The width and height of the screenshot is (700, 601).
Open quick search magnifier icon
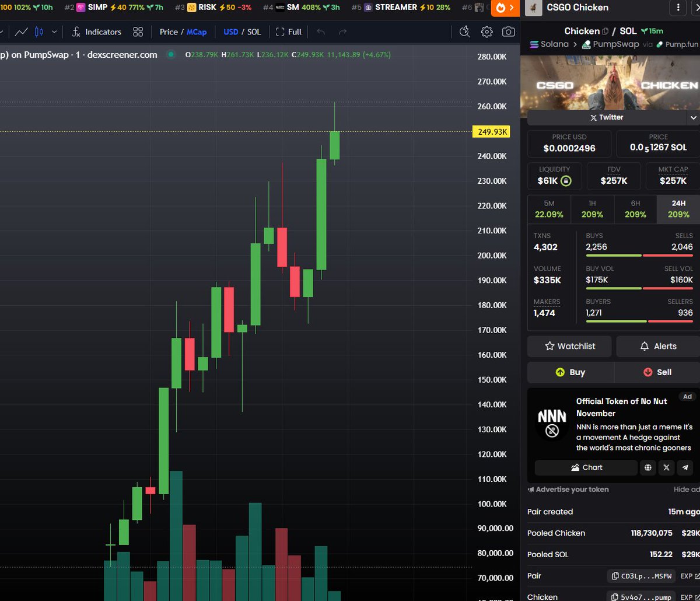[464, 32]
